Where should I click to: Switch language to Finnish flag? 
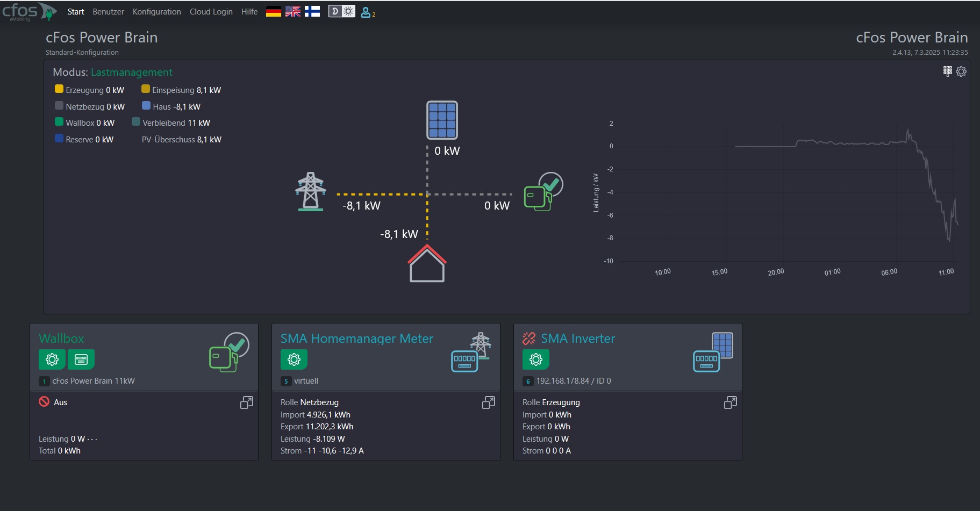point(312,12)
